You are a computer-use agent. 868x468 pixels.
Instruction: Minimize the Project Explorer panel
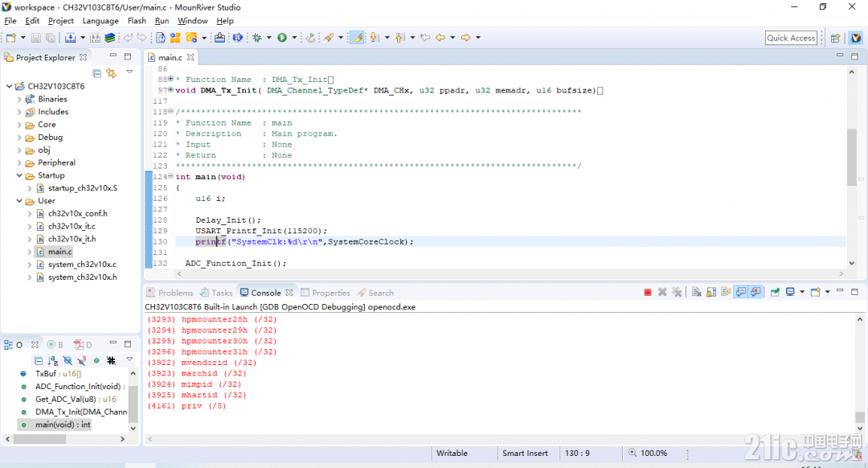point(113,56)
